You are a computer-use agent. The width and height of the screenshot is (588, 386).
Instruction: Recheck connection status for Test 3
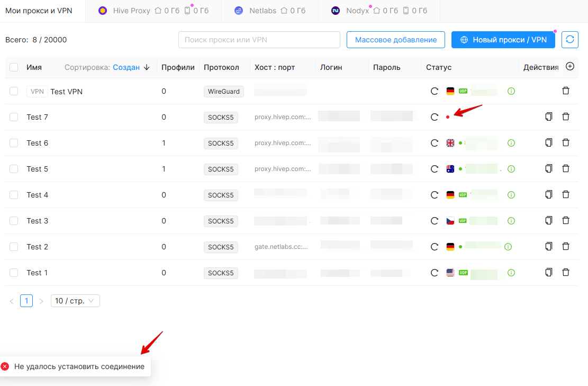pos(434,221)
